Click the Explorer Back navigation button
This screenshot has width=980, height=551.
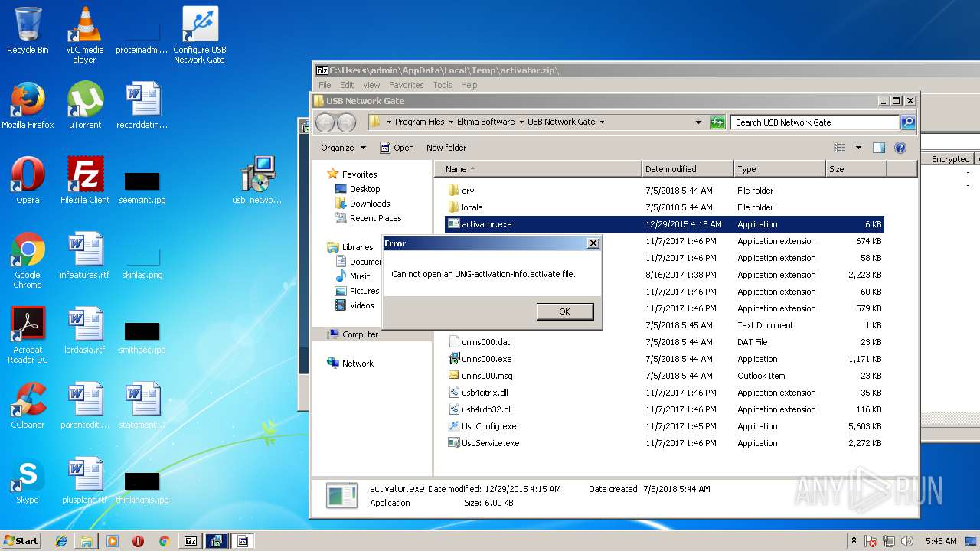325,122
